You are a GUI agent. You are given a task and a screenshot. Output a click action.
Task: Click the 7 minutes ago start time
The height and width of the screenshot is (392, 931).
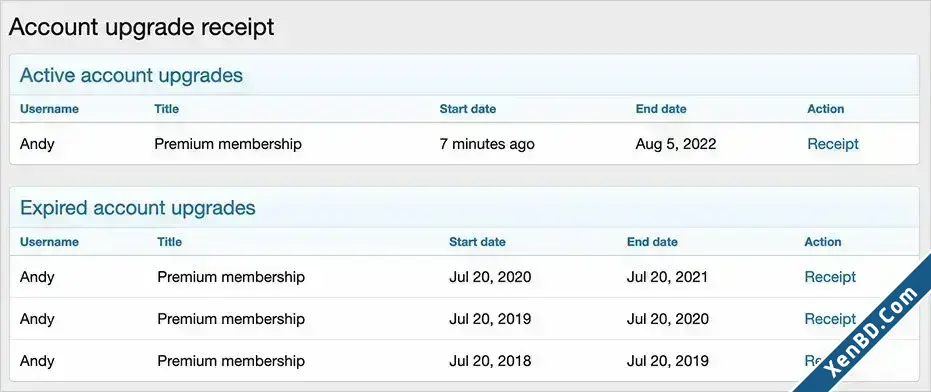(x=487, y=144)
